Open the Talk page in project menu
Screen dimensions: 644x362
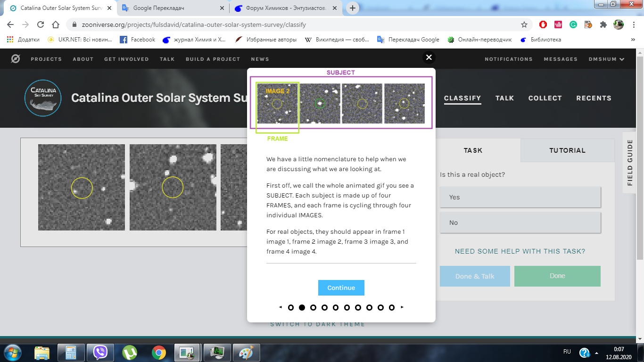504,98
